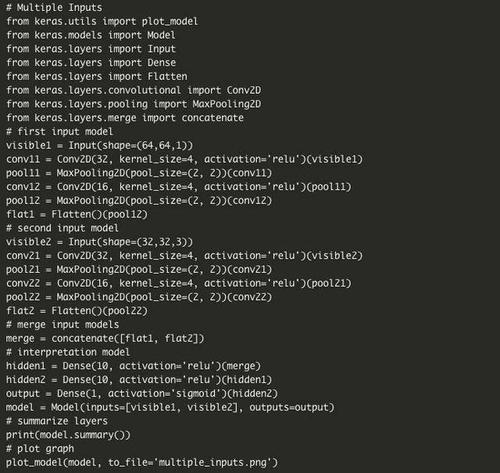Viewport: 500px width, 473px height.
Task: Click the merge concatenate line
Action: click(x=105, y=339)
